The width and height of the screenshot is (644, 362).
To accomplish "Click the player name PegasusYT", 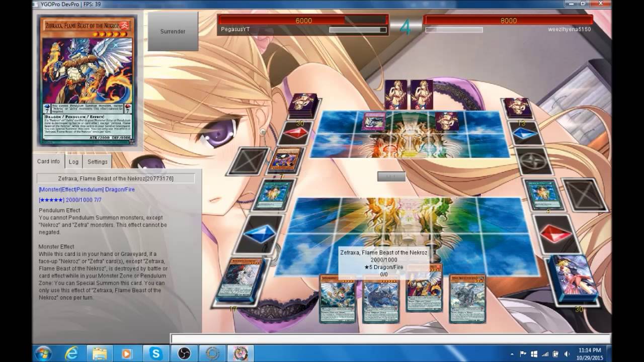I will 235,30.
